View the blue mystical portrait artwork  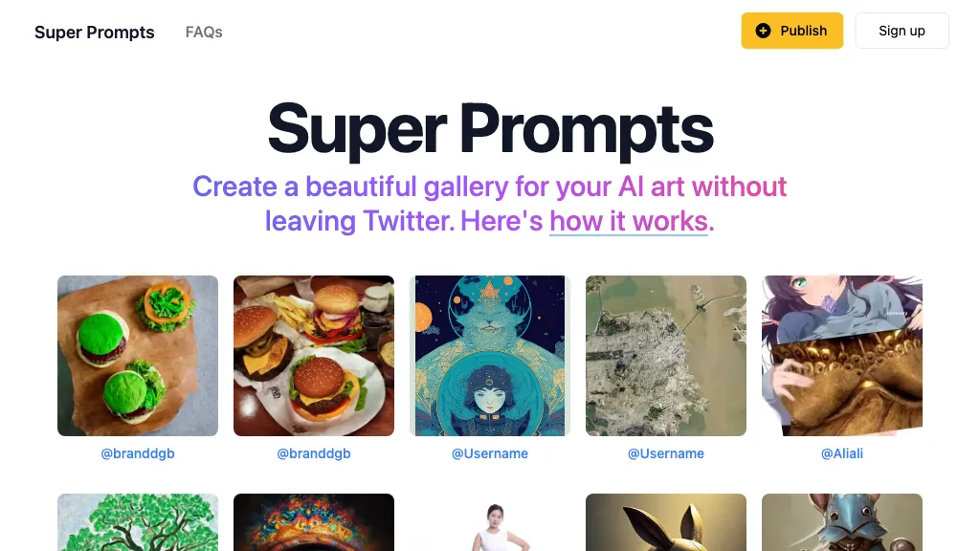(490, 355)
